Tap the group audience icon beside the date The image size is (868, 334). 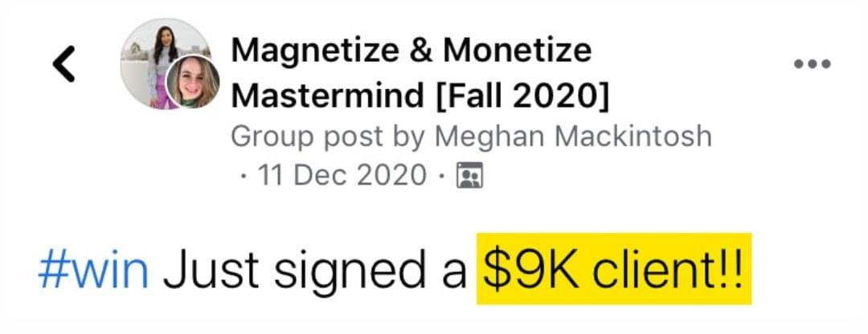pos(469,175)
